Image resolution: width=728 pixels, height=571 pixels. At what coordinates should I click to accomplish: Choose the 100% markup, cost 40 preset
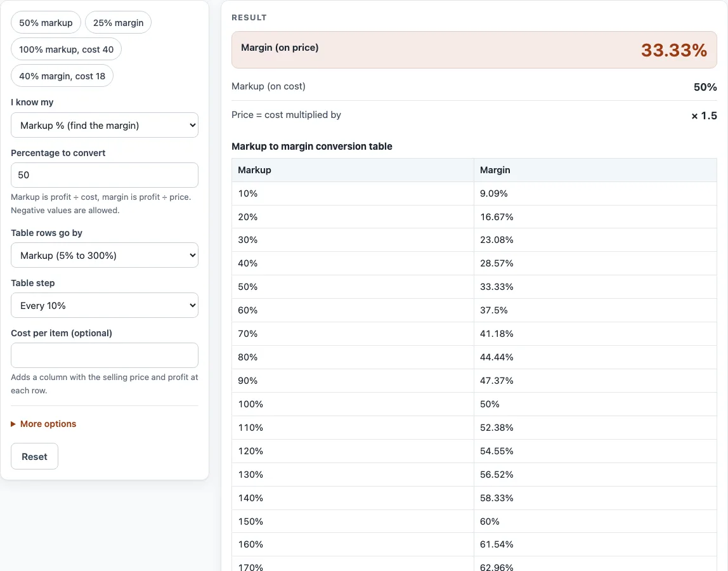[x=66, y=49]
